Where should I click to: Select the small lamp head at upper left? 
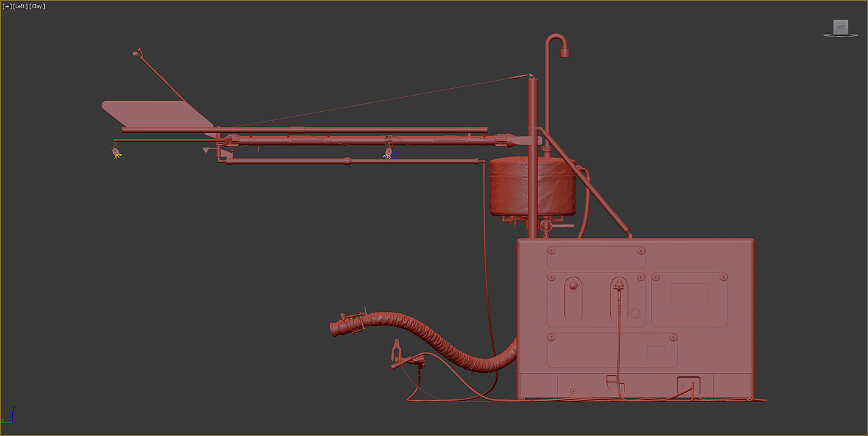point(136,53)
